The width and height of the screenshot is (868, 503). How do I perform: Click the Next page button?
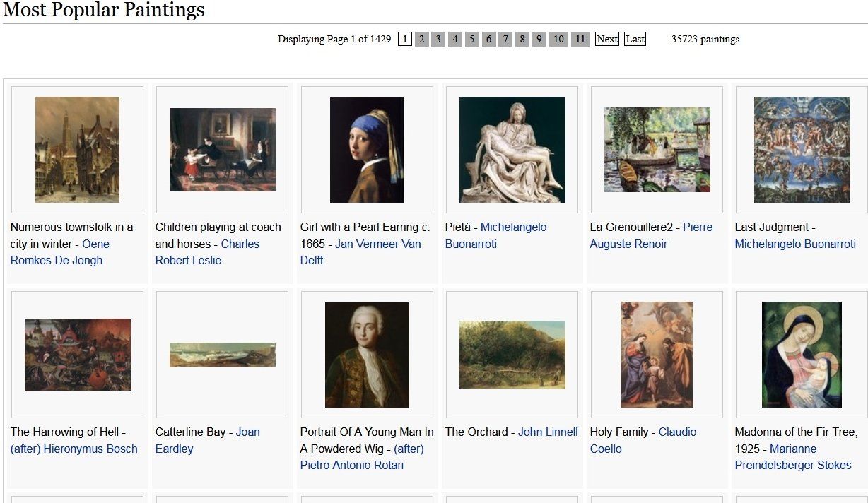tap(607, 39)
